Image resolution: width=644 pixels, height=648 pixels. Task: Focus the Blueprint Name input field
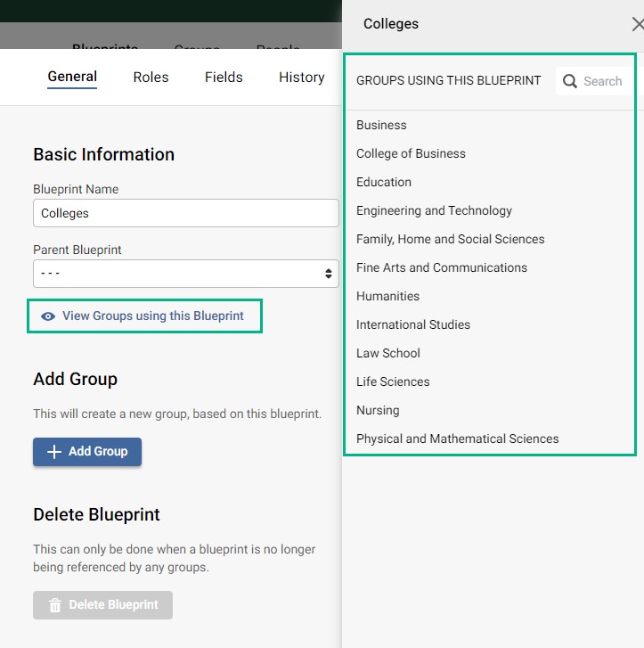(185, 213)
